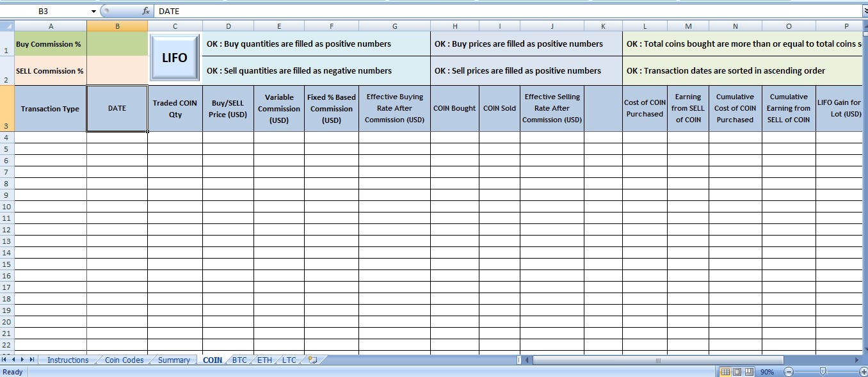Click the zoom out minus button
This screenshot has width=868, height=377.
tap(789, 372)
